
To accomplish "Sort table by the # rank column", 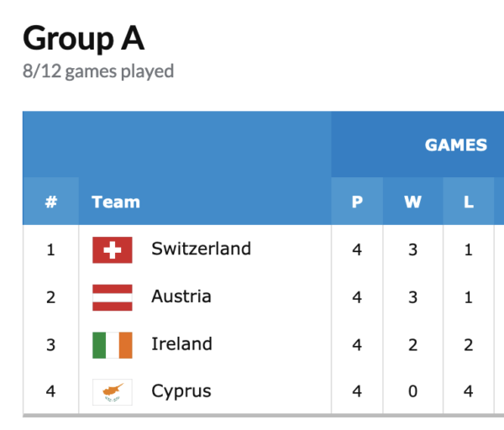I will tap(51, 202).
